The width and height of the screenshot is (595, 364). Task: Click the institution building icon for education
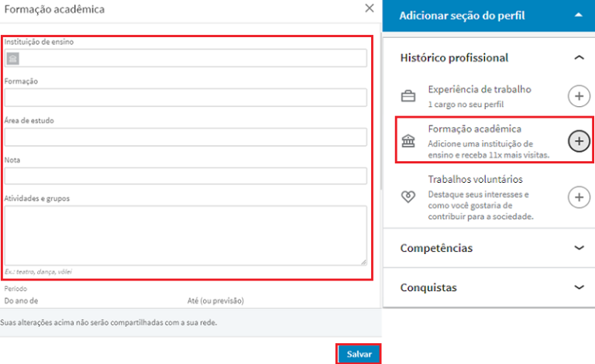pyautogui.click(x=408, y=142)
